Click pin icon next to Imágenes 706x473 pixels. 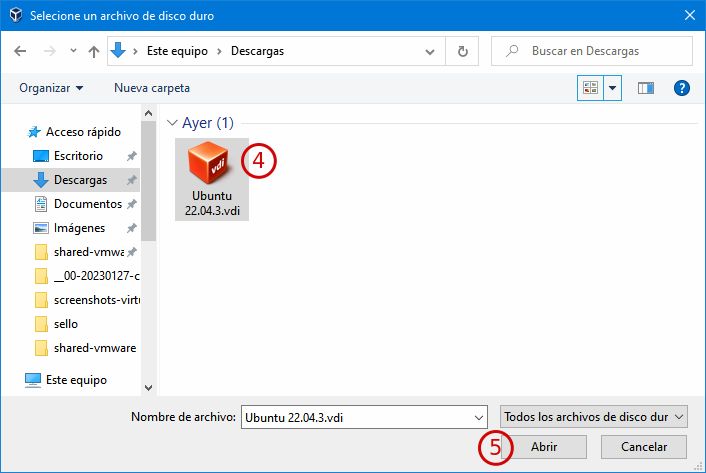tap(131, 228)
